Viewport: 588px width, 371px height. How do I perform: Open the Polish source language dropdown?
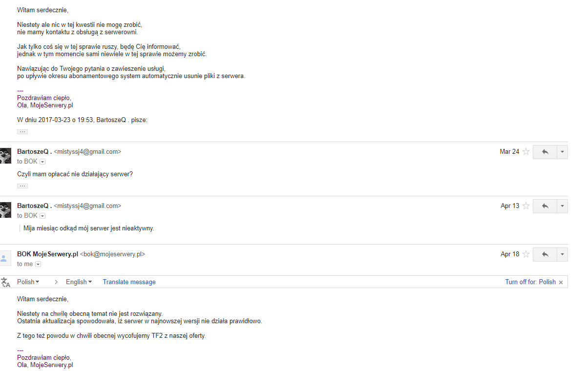[28, 282]
